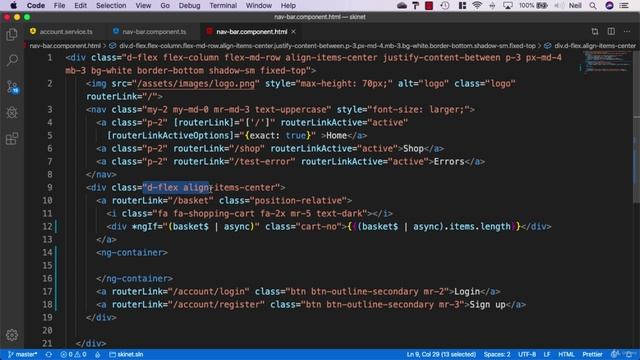
Task: Change indentation via Spaces: 2
Action: pos(497,354)
